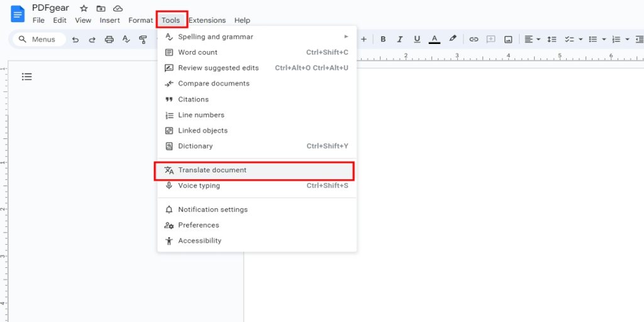Select the paint format roller
This screenshot has width=644, height=322.
[x=143, y=40]
